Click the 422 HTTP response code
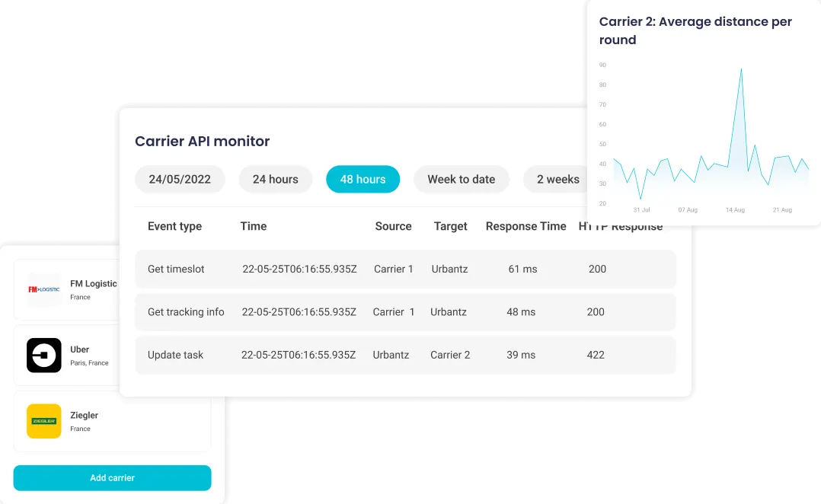 [596, 355]
